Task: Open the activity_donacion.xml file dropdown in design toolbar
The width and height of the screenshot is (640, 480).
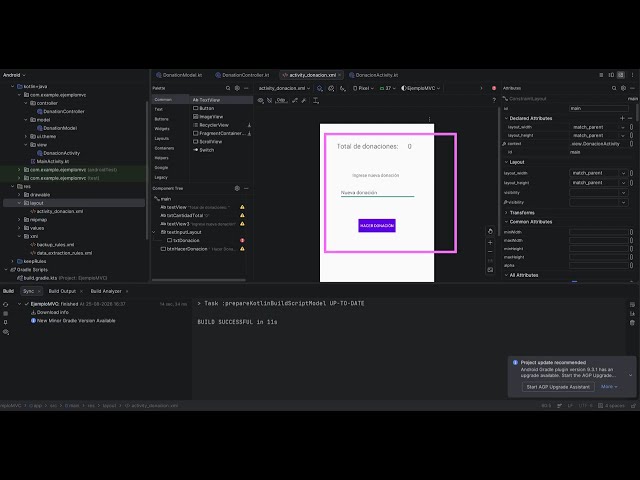Action: (x=284, y=88)
